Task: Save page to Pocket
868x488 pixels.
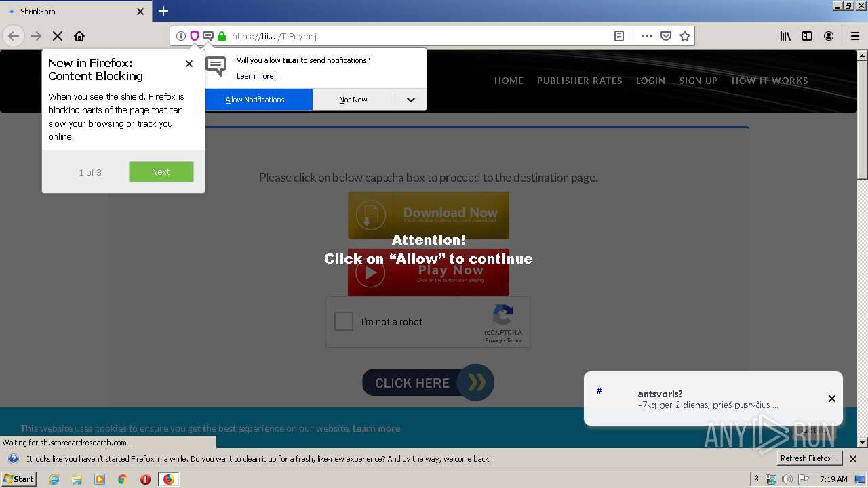Action: (x=666, y=36)
